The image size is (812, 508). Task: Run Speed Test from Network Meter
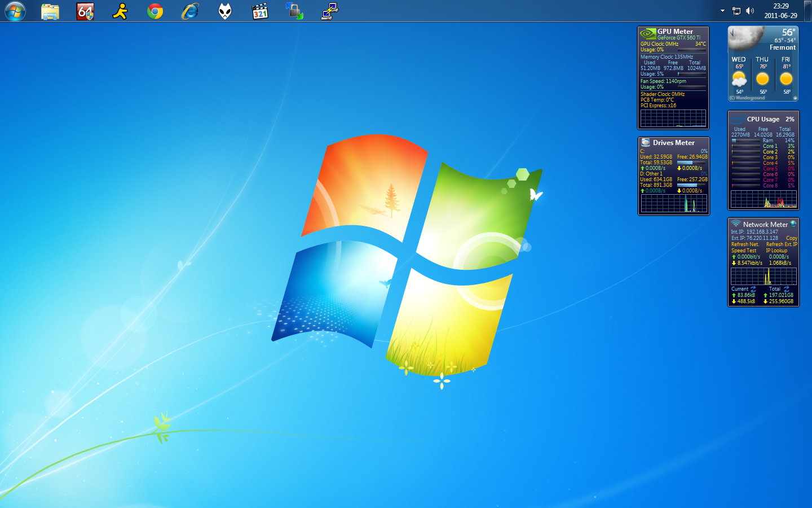click(744, 251)
